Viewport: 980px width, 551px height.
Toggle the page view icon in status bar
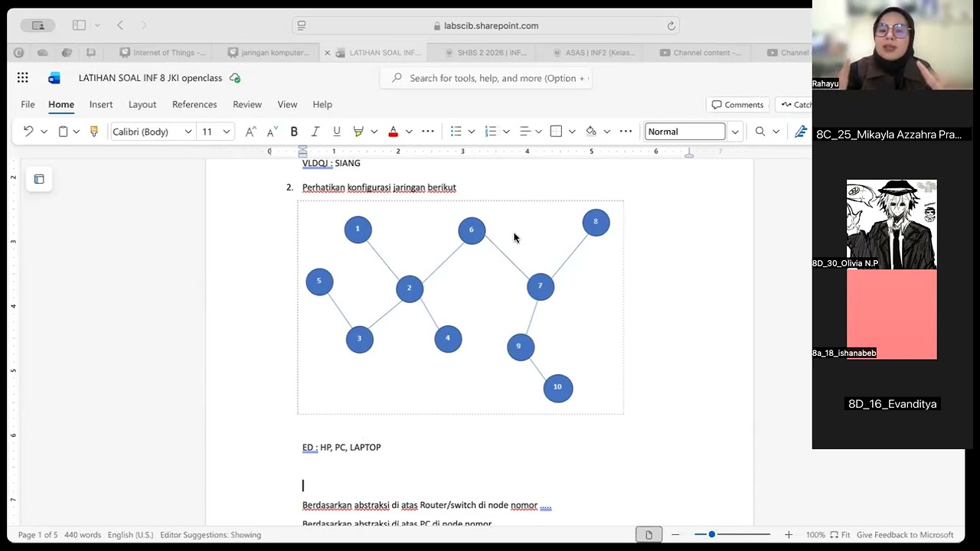[649, 534]
